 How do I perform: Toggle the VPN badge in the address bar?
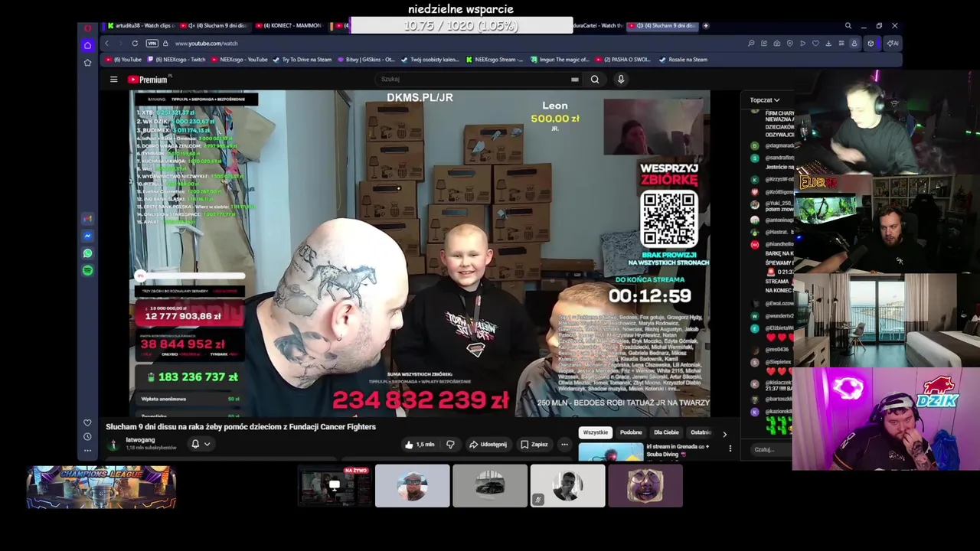click(x=152, y=44)
